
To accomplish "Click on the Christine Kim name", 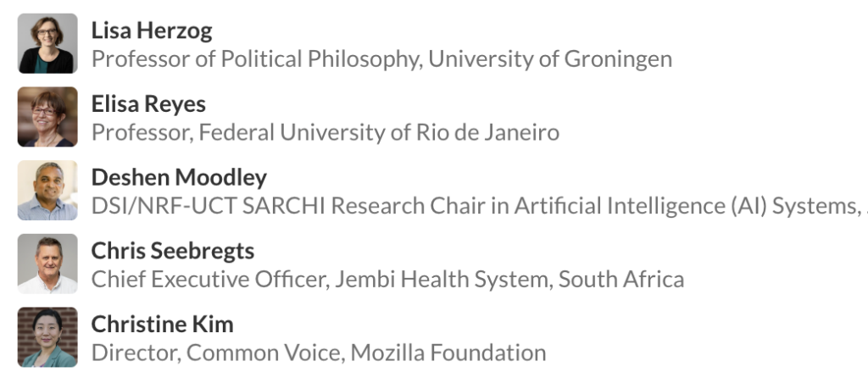I will pyautogui.click(x=162, y=325).
